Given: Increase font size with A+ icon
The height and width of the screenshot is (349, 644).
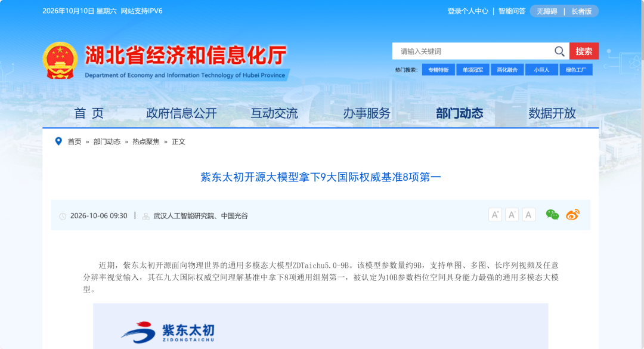Looking at the screenshot, I should point(495,215).
